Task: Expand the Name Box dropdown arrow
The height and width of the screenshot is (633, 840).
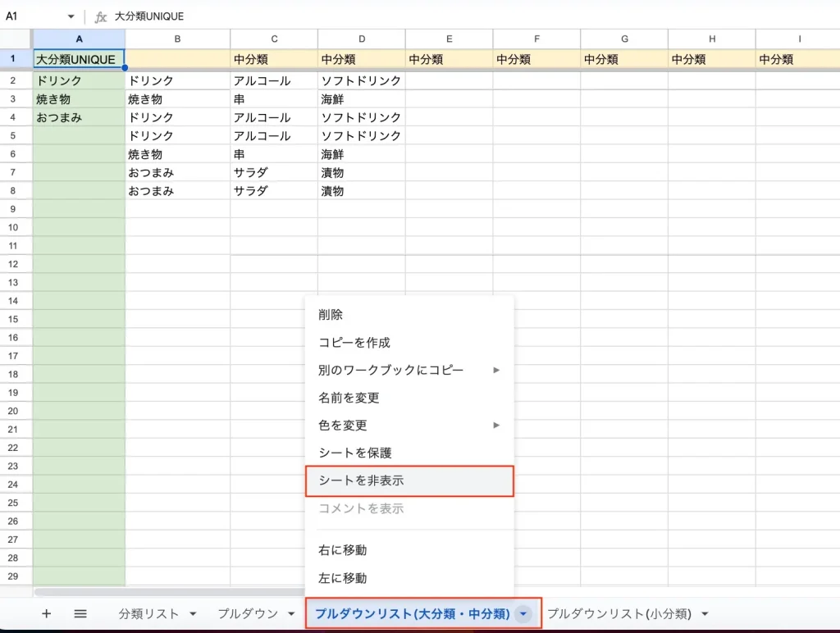Action: coord(71,16)
